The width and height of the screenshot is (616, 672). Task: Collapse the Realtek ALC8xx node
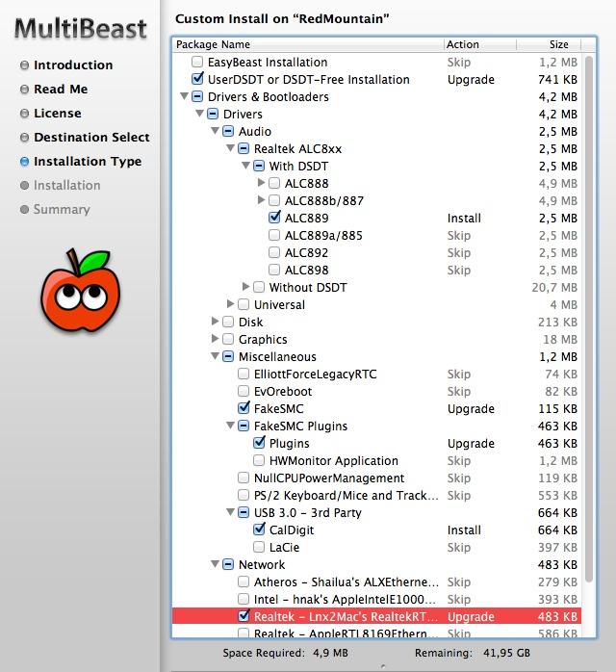click(230, 148)
